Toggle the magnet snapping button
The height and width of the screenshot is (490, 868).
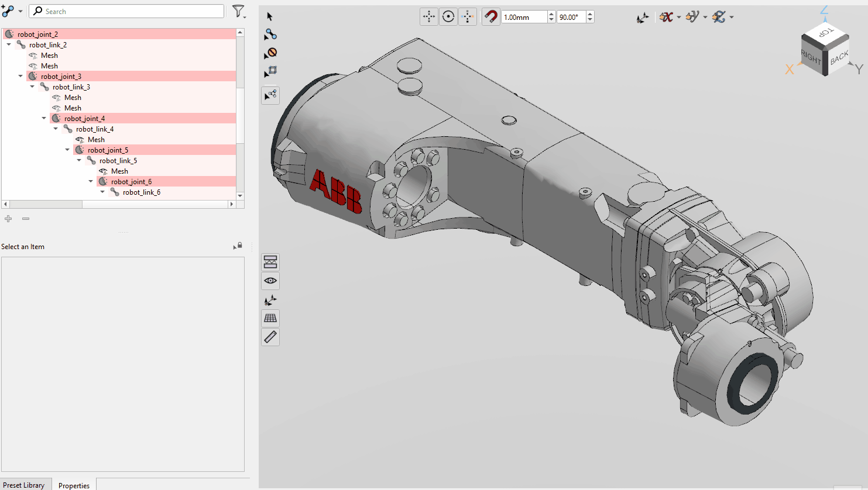(x=491, y=17)
